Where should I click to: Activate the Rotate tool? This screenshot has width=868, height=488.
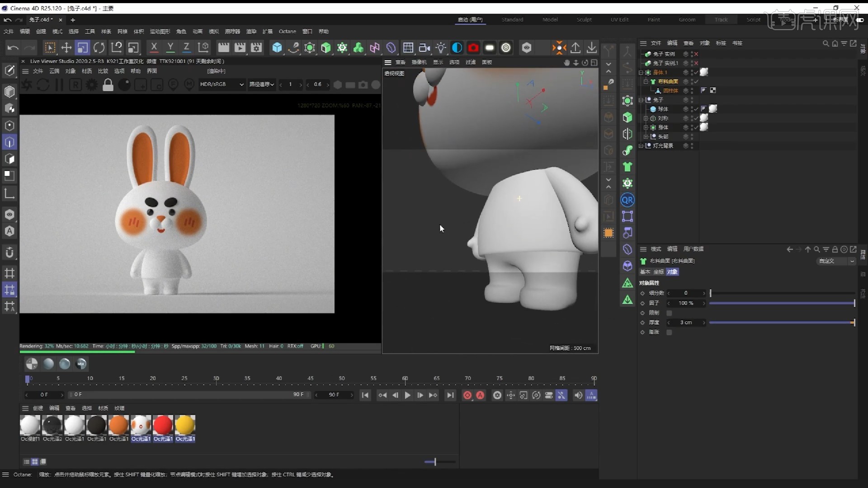[99, 47]
